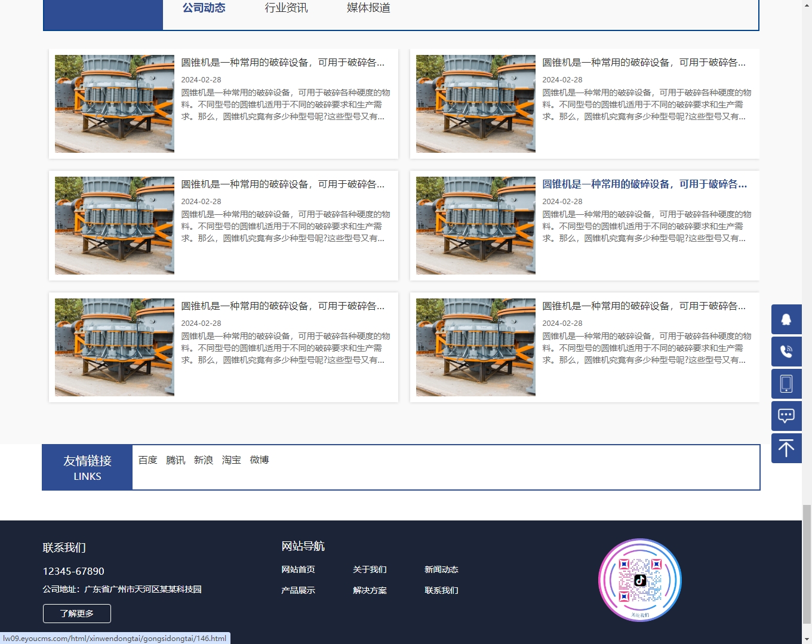Screen dimensions: 812x644
Task: Click the 联系我们 heading above phone number
Action: [x=64, y=547]
